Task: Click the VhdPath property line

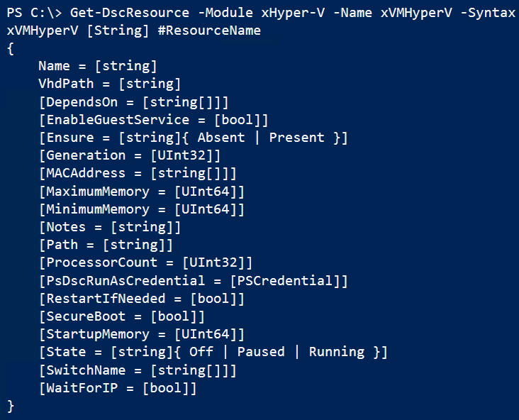Action: coord(110,84)
